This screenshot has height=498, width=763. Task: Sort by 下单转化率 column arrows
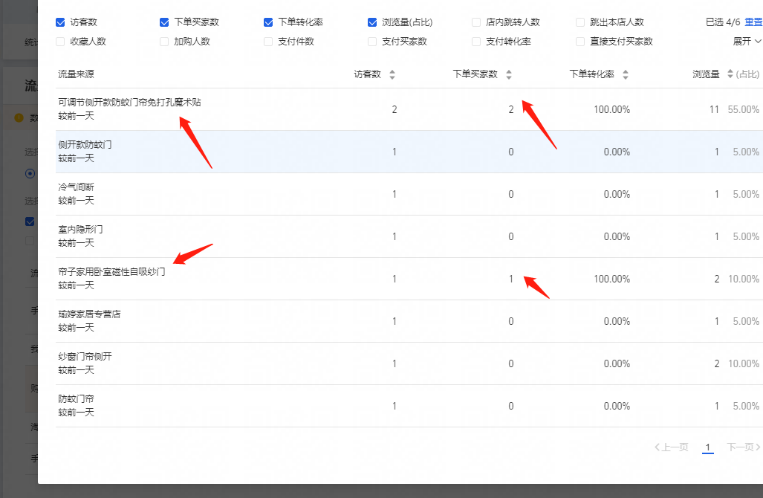(x=626, y=74)
